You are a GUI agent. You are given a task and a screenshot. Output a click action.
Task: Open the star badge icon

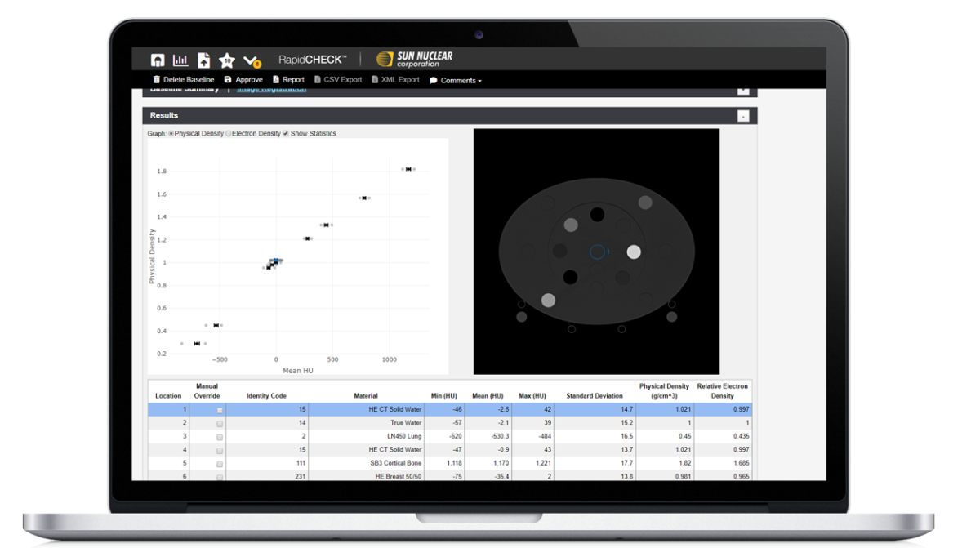point(227,60)
